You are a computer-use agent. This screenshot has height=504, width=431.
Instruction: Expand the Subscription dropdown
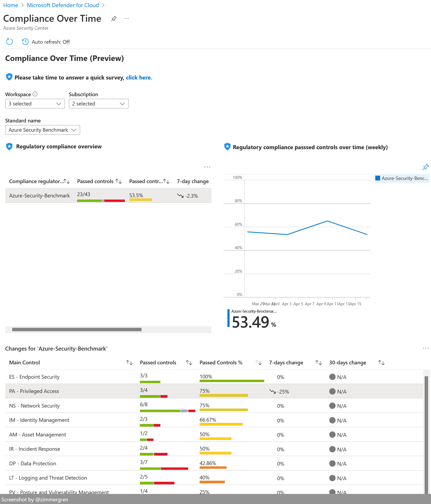click(x=99, y=104)
